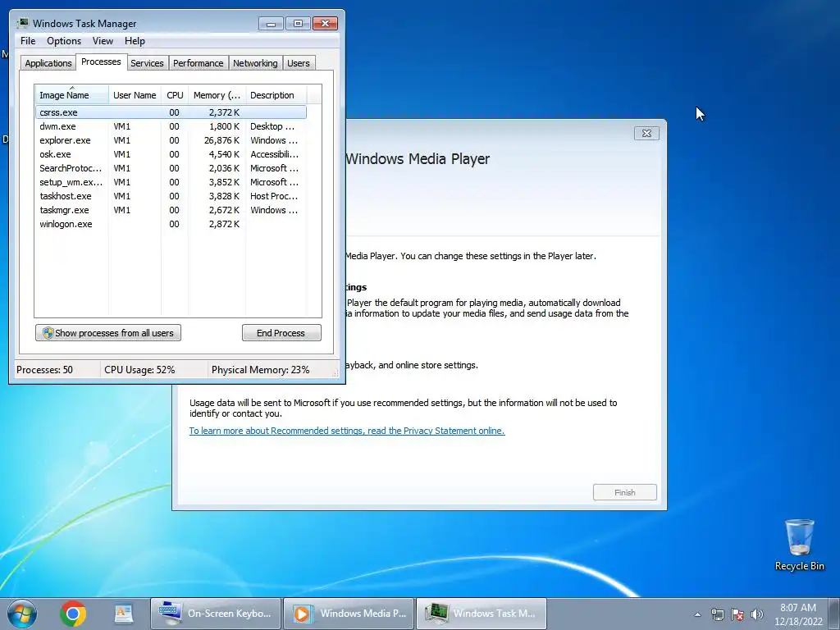Maximize the Task Manager window

coord(298,24)
